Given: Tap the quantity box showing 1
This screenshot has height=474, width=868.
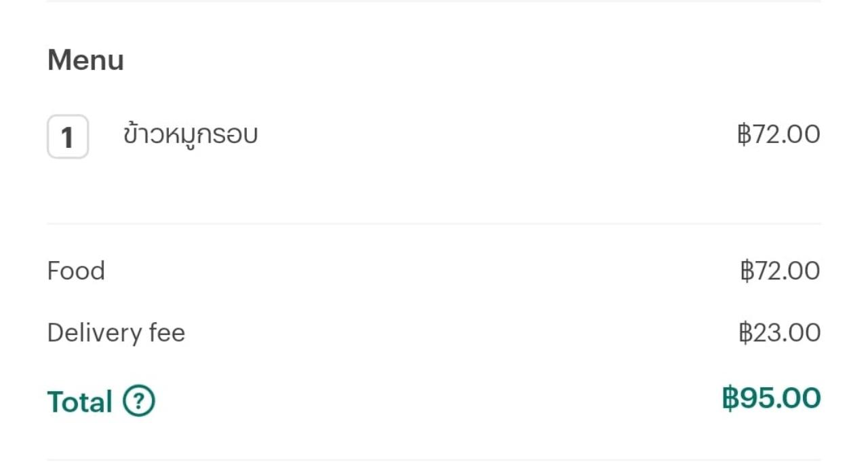Looking at the screenshot, I should 68,137.
